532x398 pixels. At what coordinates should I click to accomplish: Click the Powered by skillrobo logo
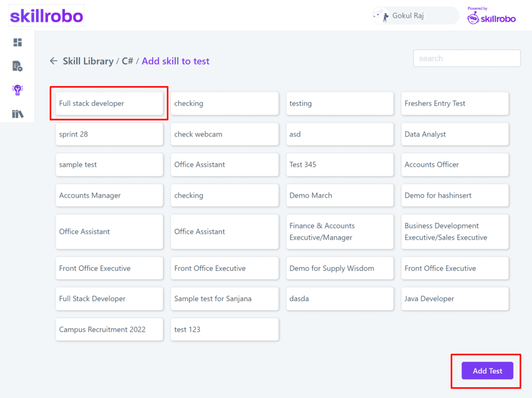491,17
